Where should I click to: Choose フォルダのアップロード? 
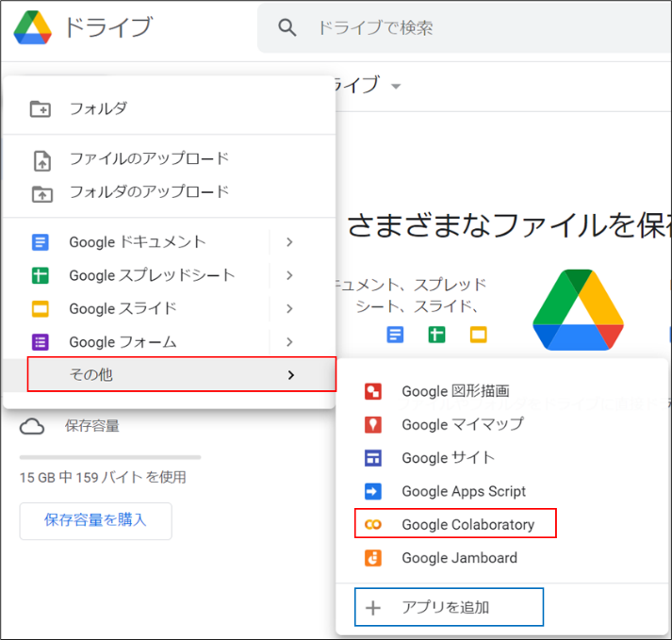pos(169,191)
